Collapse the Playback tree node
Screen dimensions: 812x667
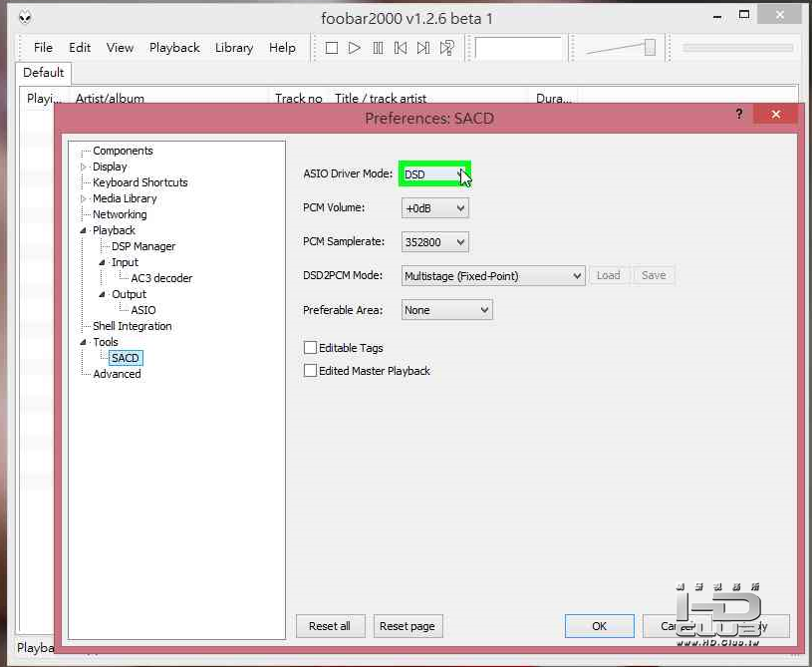click(x=83, y=230)
